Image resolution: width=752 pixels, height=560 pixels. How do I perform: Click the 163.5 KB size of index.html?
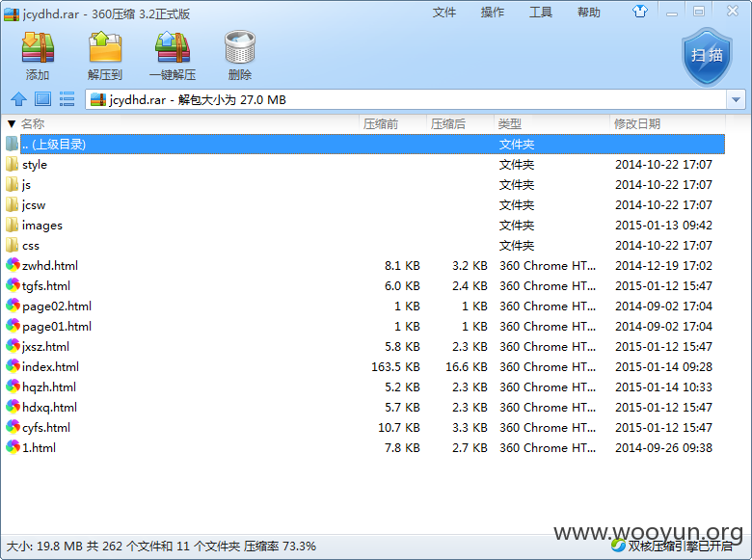pos(395,367)
